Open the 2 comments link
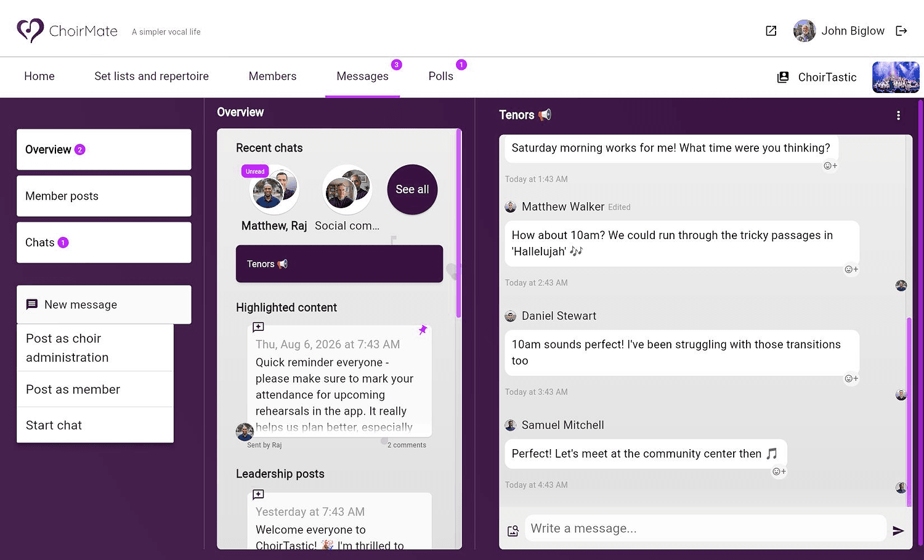The width and height of the screenshot is (924, 560). (x=407, y=445)
